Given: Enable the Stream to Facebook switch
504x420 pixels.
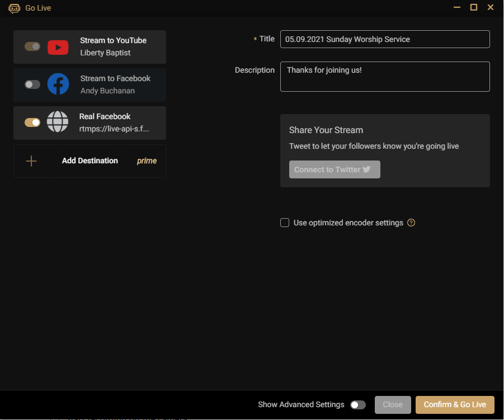Looking at the screenshot, I should (x=32, y=84).
